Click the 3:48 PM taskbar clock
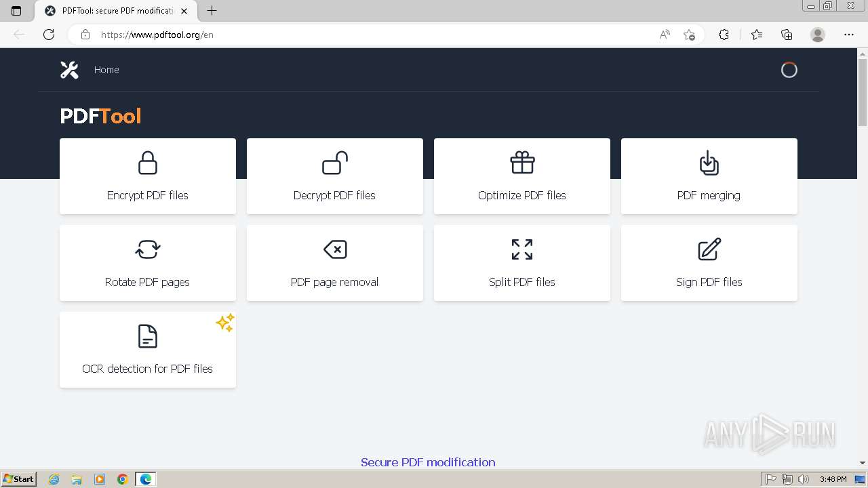 click(833, 479)
